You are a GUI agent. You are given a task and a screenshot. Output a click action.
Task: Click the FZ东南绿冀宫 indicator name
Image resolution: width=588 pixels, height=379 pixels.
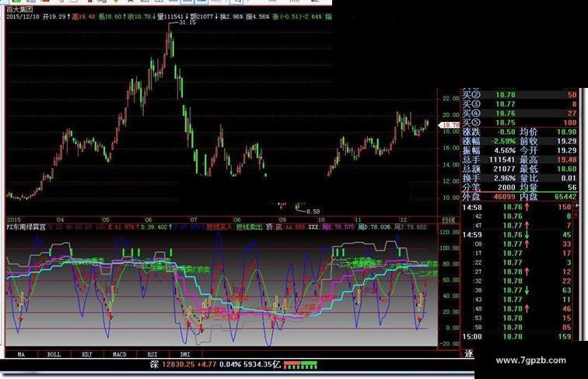click(26, 227)
